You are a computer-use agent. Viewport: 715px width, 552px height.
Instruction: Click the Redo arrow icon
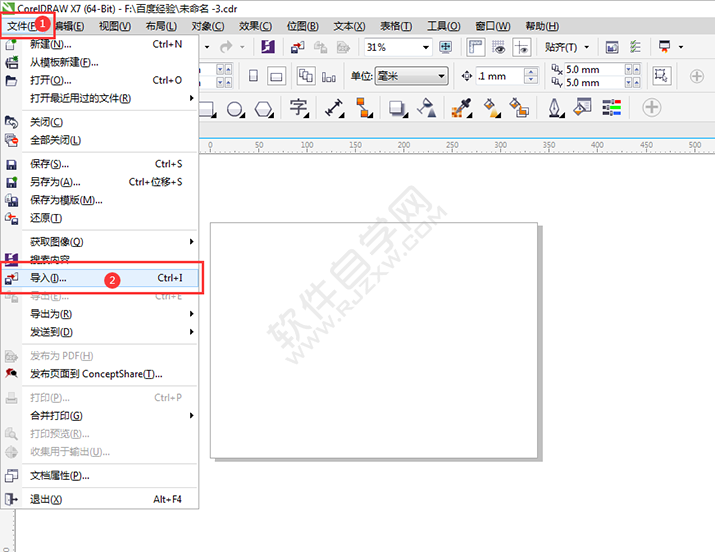(226, 46)
